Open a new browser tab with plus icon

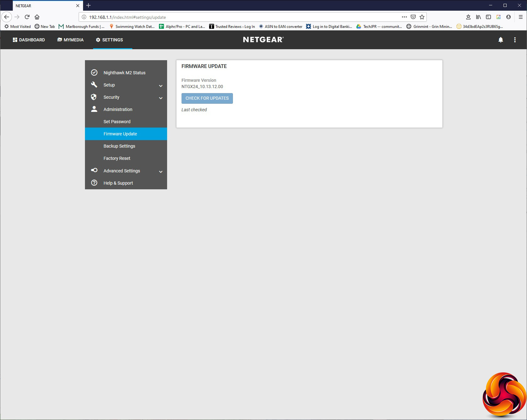[88, 5]
